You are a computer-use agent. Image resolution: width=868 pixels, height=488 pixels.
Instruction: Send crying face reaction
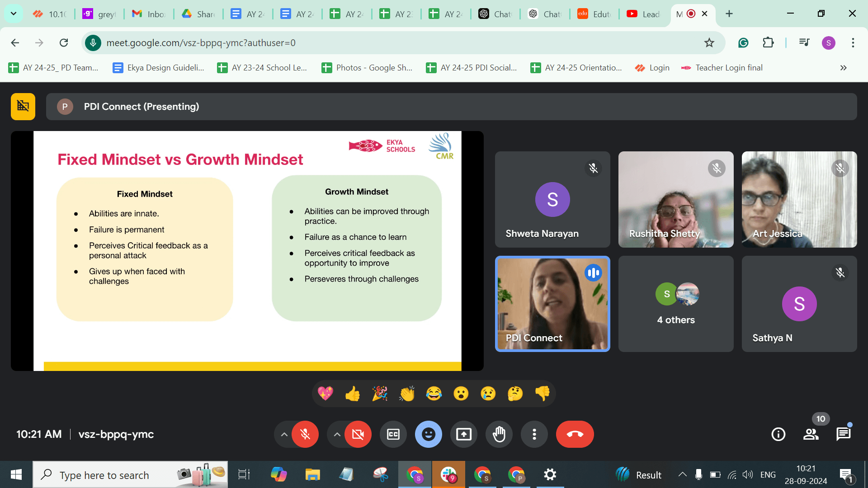click(488, 394)
